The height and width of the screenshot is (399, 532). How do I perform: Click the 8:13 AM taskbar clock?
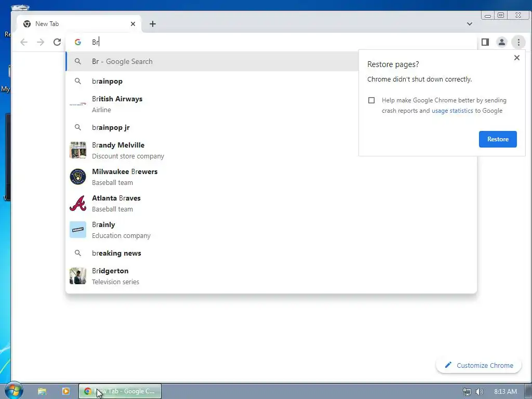505,392
